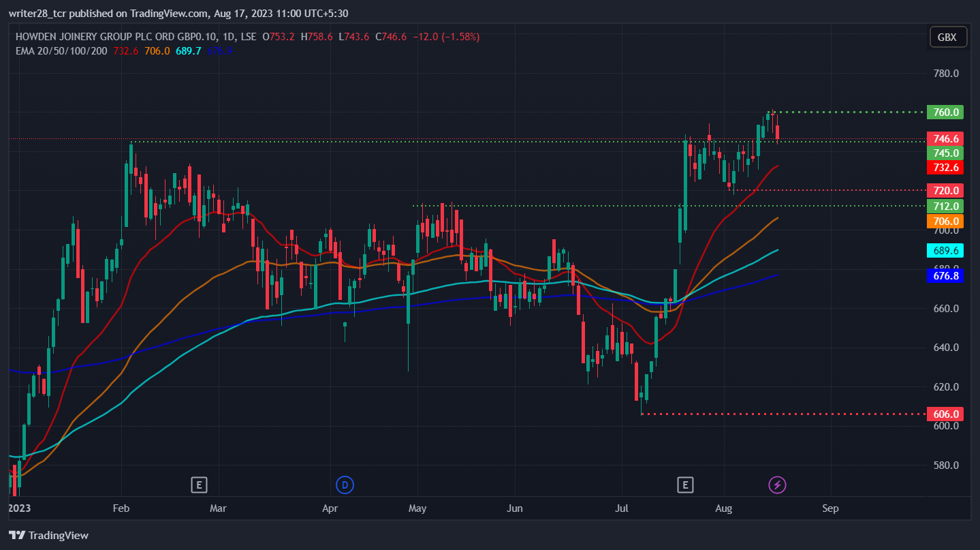Select the 712.0 green price label
The height and width of the screenshot is (550, 980).
(x=945, y=206)
